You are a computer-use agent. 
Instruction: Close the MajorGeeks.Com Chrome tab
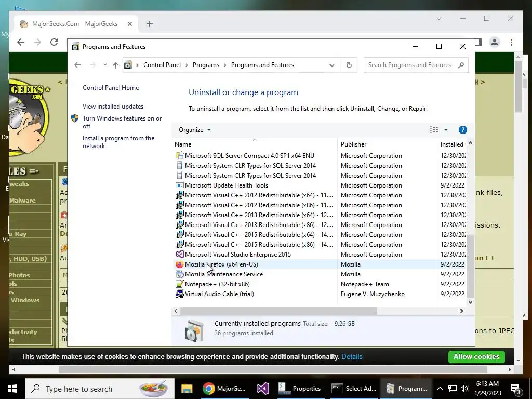[x=129, y=24]
